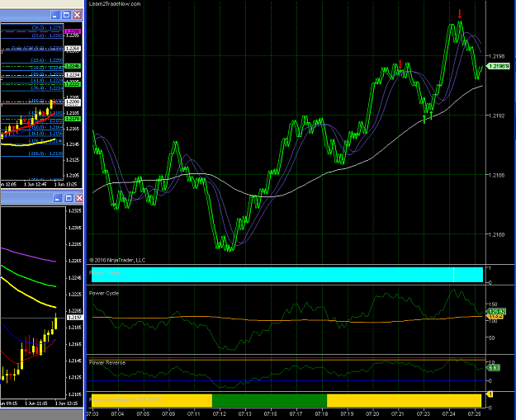The width and height of the screenshot is (516, 420).
Task: Maximize the lower-left candlestick chart window
Action: tap(69, 198)
